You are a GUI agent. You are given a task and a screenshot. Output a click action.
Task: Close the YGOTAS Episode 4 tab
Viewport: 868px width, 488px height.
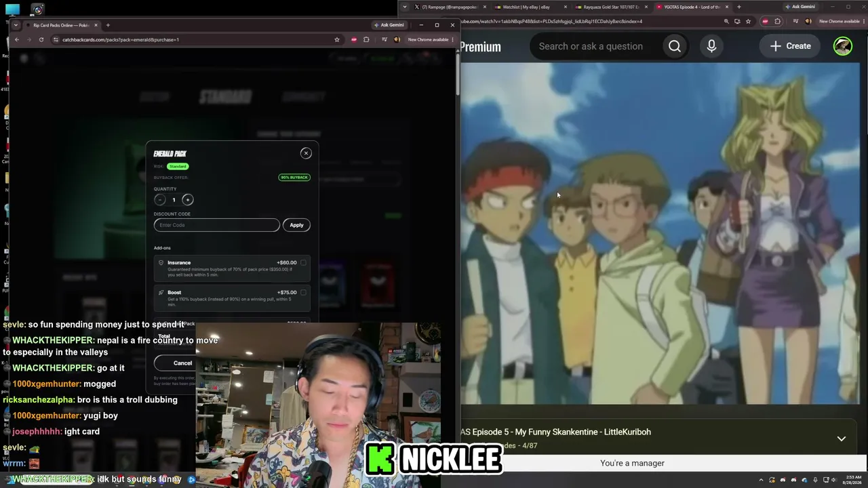(x=727, y=7)
